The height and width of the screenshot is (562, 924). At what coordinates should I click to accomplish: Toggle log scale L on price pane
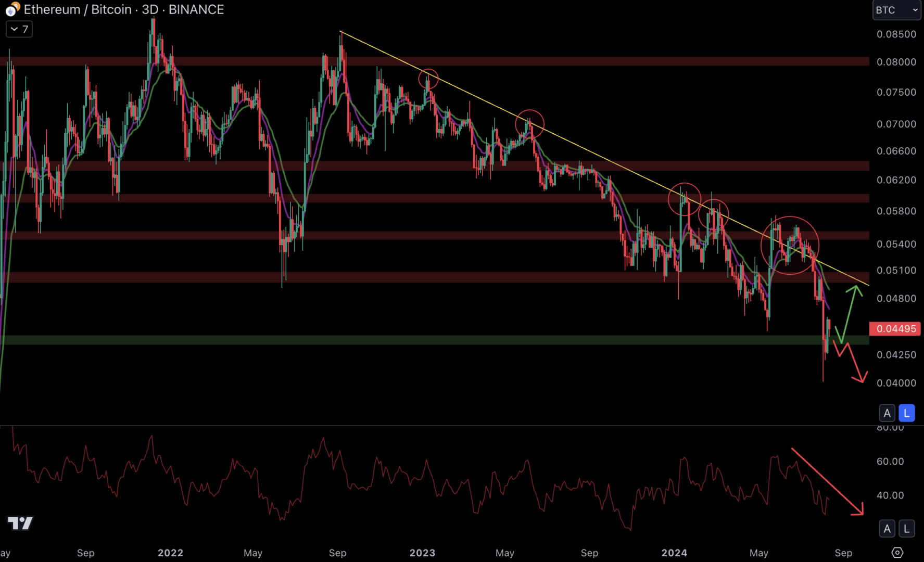pyautogui.click(x=906, y=413)
